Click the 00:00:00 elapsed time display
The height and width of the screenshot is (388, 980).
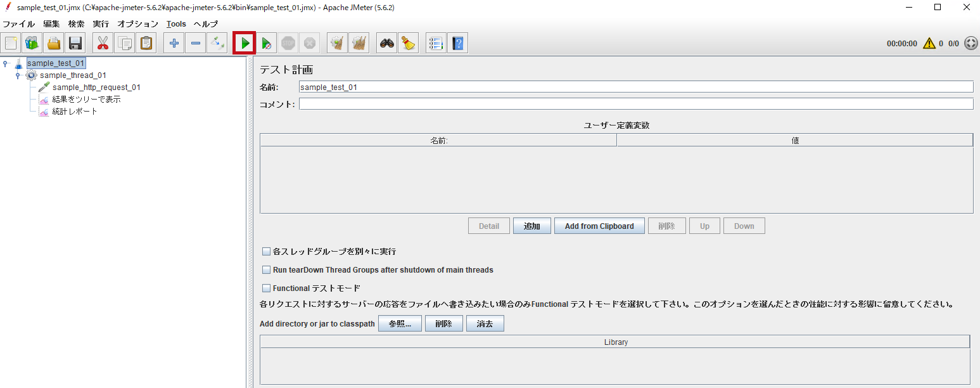902,44
